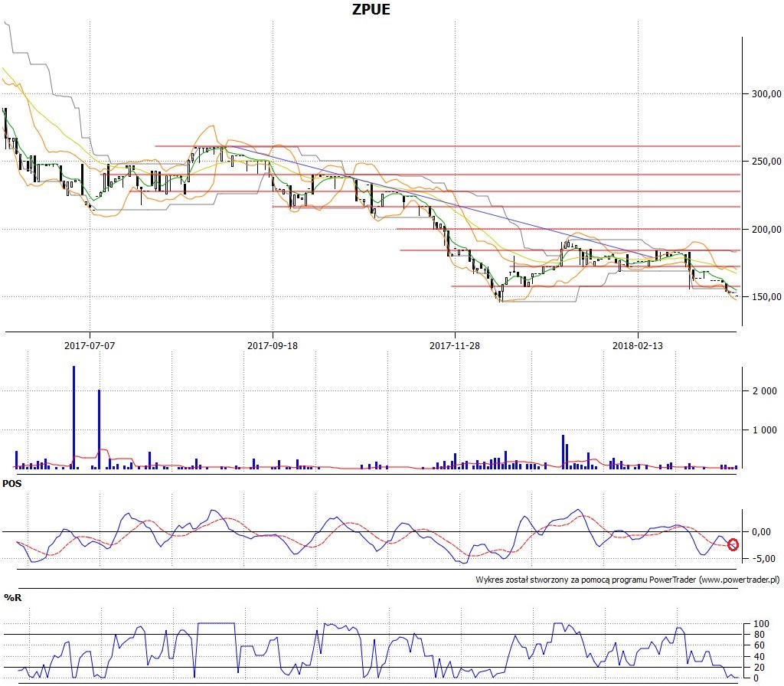Click the 1 000 volume axis label
This screenshot has height=686, width=784.
pos(765,430)
